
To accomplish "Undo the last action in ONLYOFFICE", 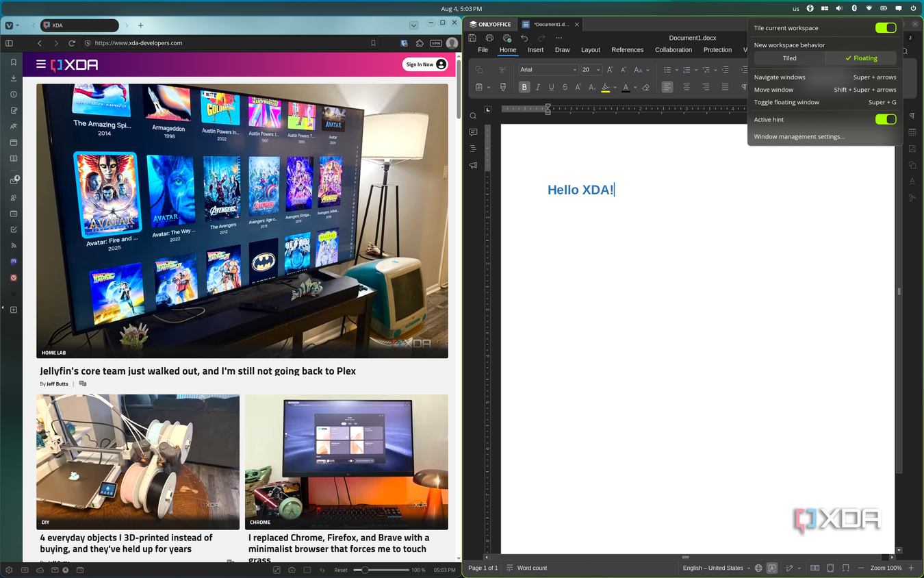I will pos(524,38).
